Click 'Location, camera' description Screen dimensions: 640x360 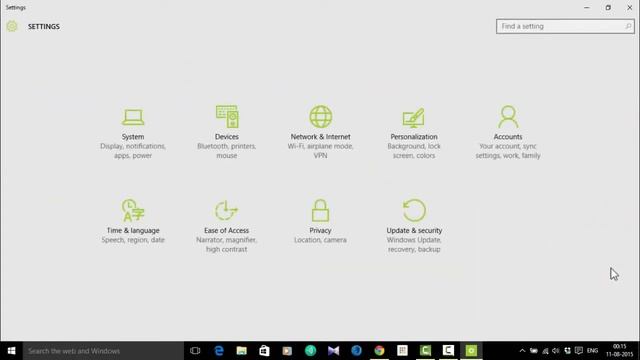click(320, 240)
